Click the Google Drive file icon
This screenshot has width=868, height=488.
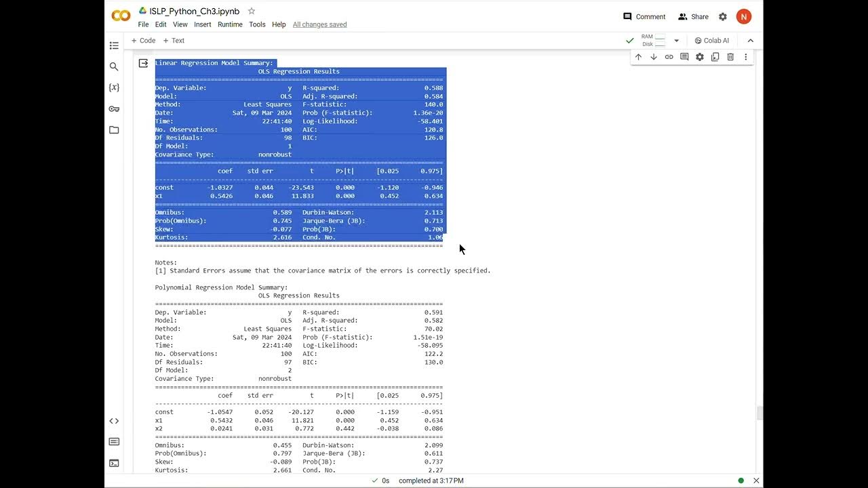coord(143,11)
